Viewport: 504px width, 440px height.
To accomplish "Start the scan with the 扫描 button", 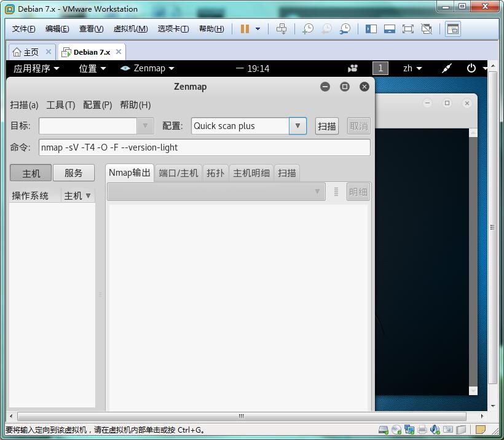I will [x=327, y=126].
